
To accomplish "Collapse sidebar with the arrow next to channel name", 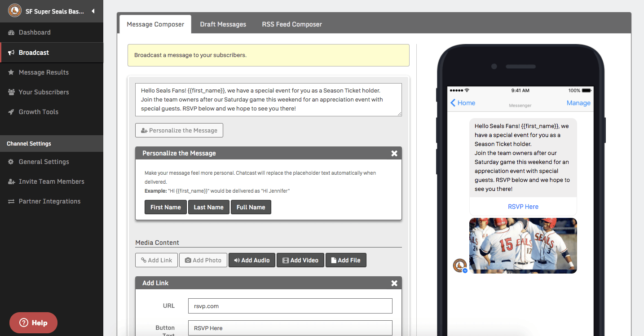I will 93,11.
